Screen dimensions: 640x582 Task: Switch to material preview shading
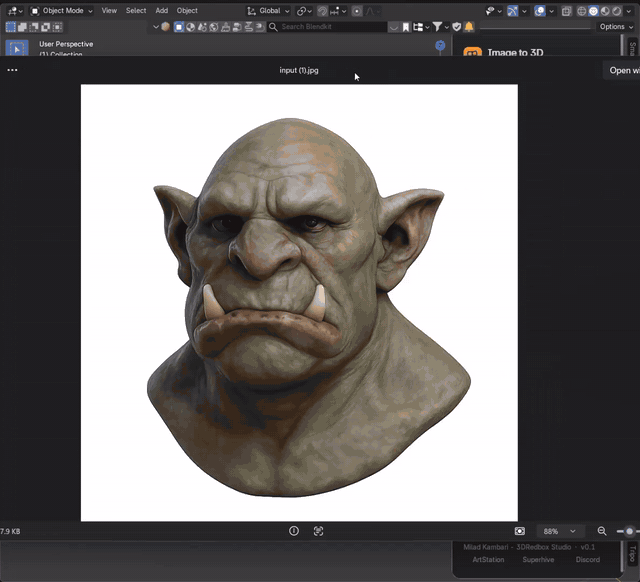605,11
